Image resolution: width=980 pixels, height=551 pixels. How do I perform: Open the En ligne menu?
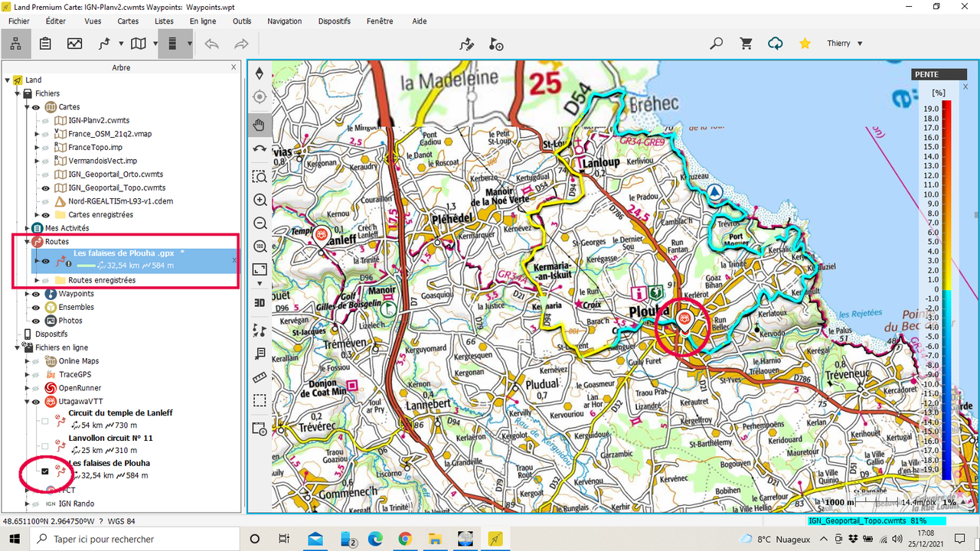(203, 21)
